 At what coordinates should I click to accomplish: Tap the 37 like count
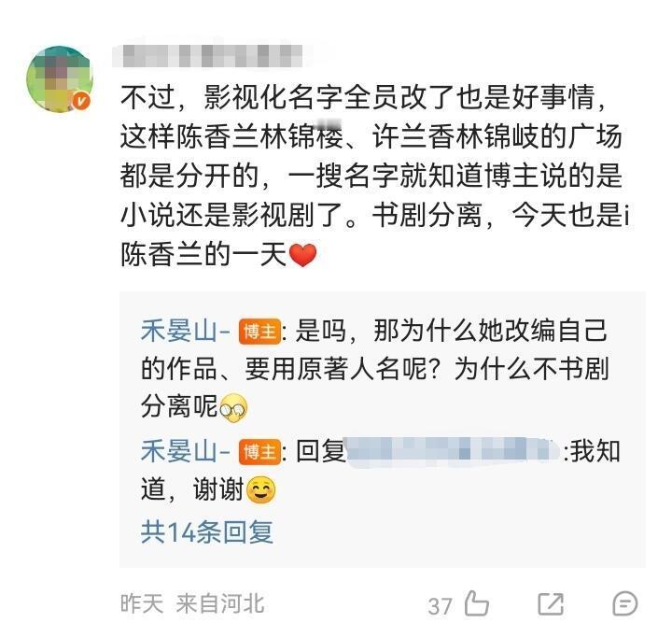[x=440, y=606]
